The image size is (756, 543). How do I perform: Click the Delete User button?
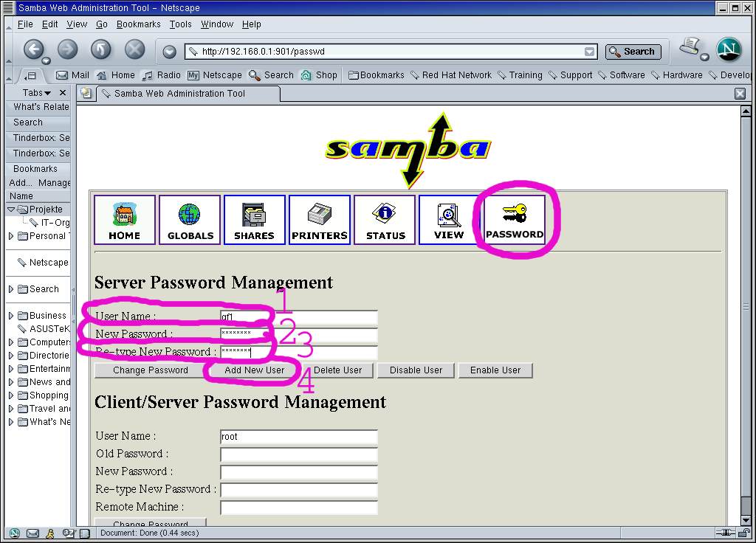337,370
